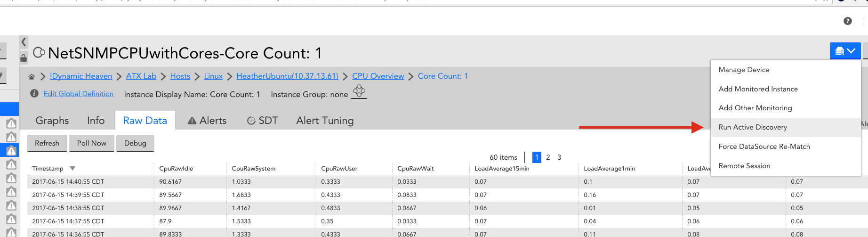Open the !Dynamic Heaven breadcrumb link
Viewport: 868px width, 237px height.
pos(81,76)
